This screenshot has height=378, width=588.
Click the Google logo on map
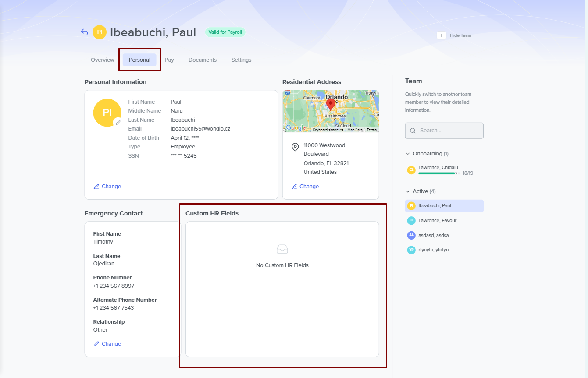click(296, 128)
